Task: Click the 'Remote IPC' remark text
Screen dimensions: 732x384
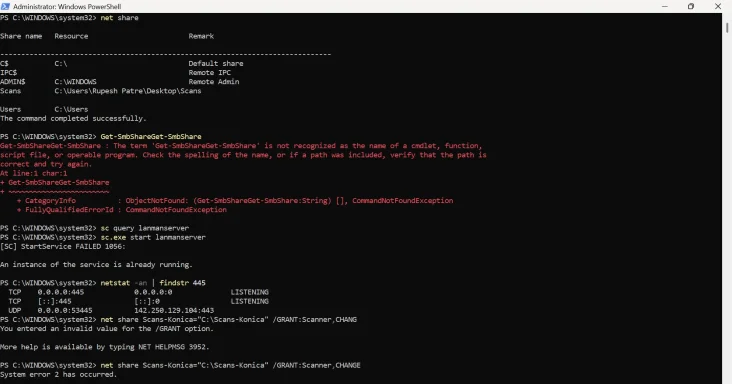Action: pyautogui.click(x=210, y=73)
